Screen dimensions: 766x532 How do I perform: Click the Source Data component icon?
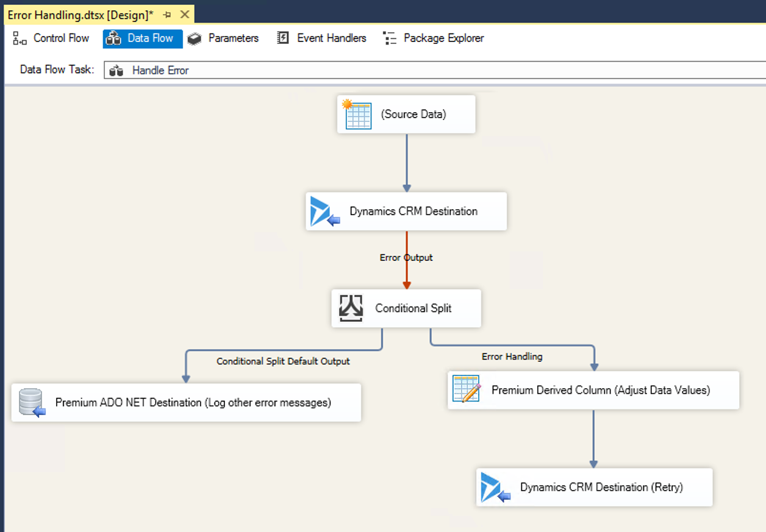[x=357, y=115]
